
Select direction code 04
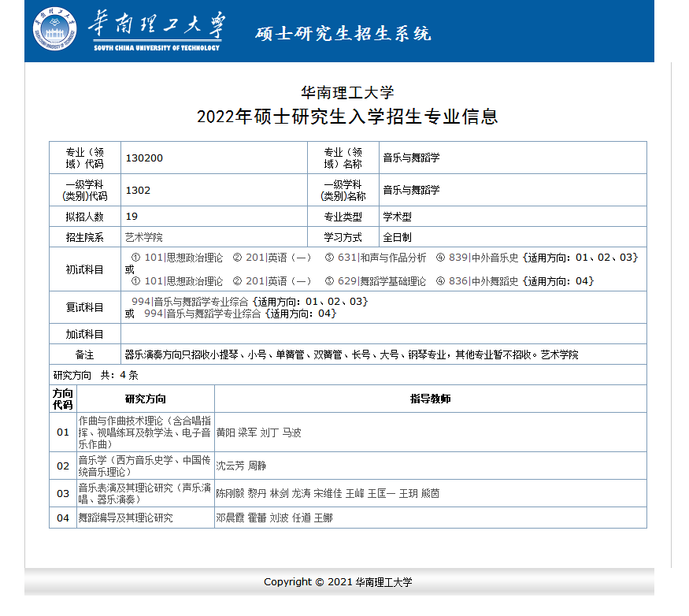[63, 518]
